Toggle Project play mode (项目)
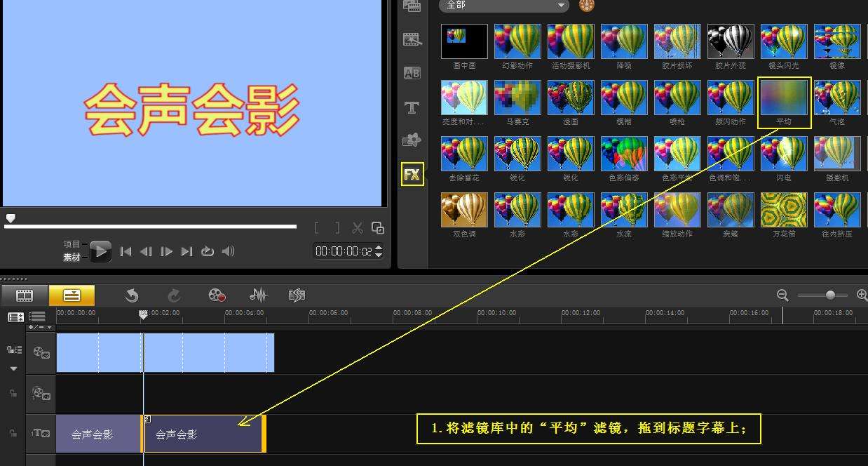The height and width of the screenshot is (466, 868). pyautogui.click(x=72, y=244)
